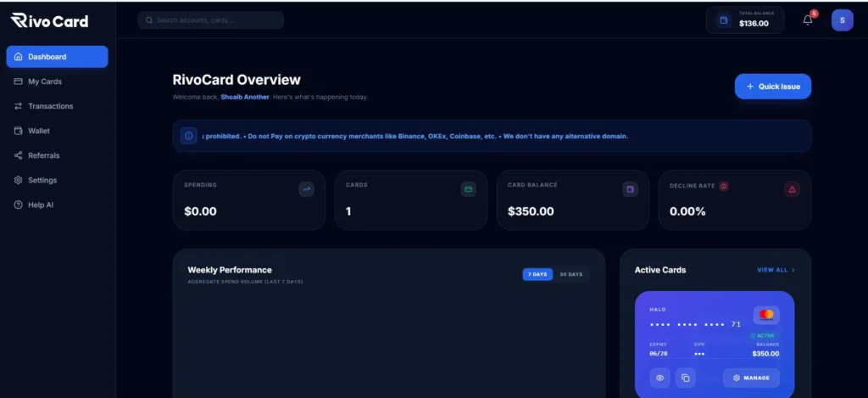Click the Decline Rate warning triangle icon
This screenshot has width=868, height=398.
[x=793, y=189]
